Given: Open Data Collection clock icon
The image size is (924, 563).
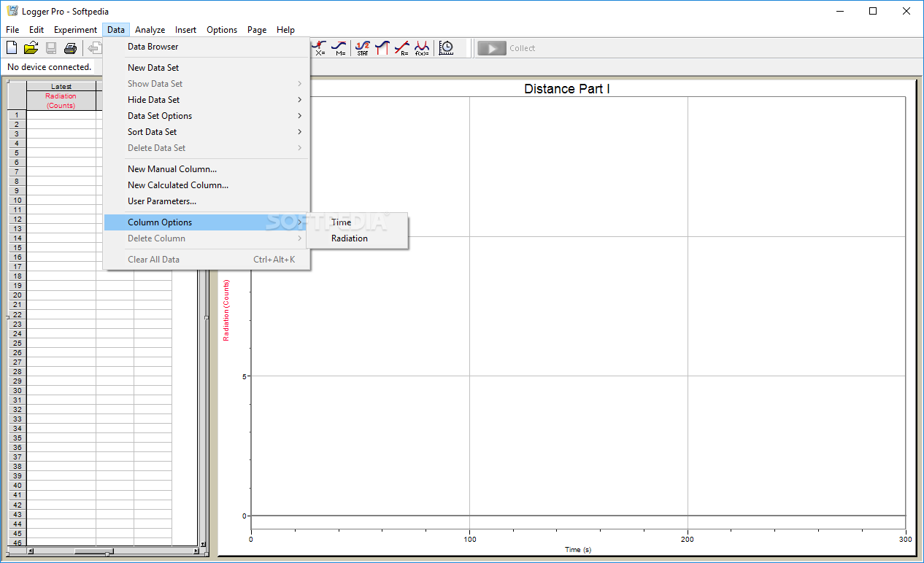Looking at the screenshot, I should tap(446, 48).
